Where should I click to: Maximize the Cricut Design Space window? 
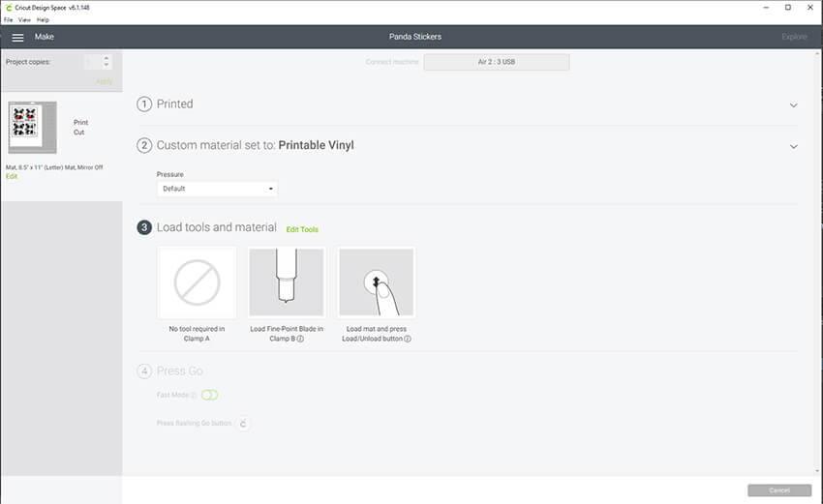[x=788, y=8]
